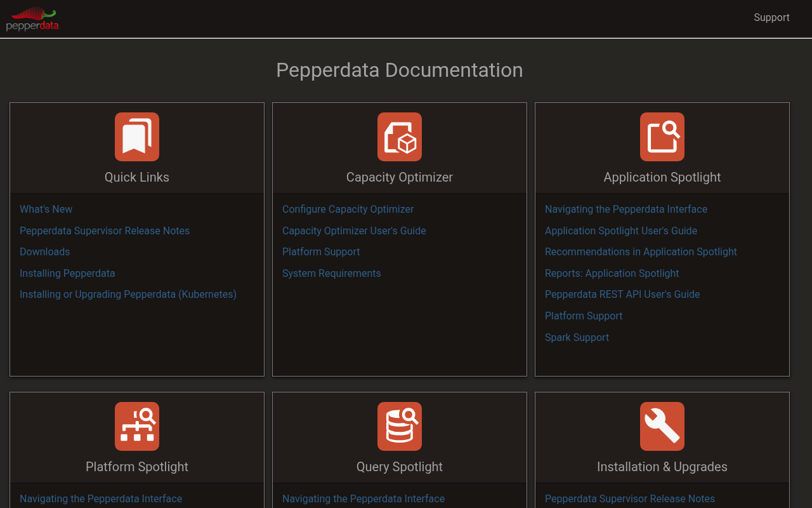Open the Installing Pepperdata link
Viewport: 812px width, 508px height.
[67, 273]
